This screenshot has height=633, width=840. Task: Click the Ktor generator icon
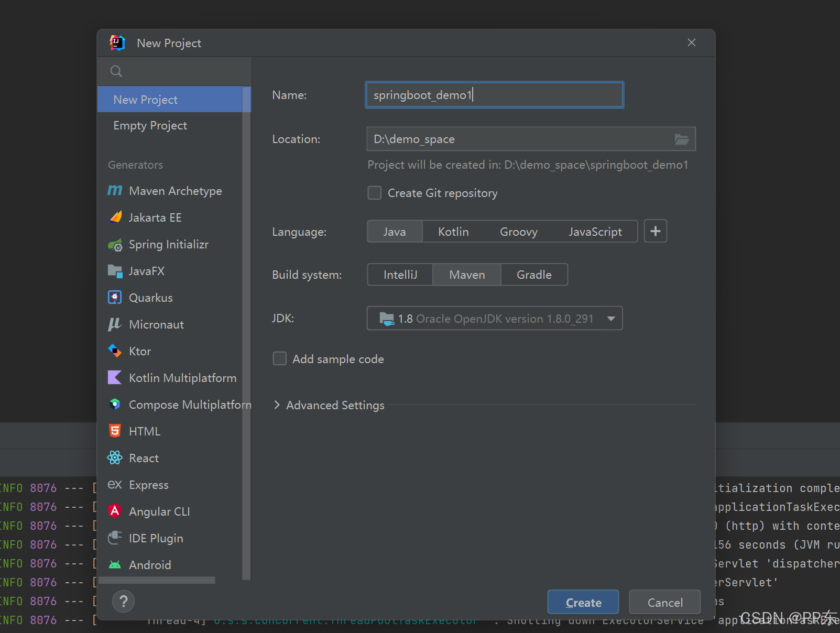point(115,351)
